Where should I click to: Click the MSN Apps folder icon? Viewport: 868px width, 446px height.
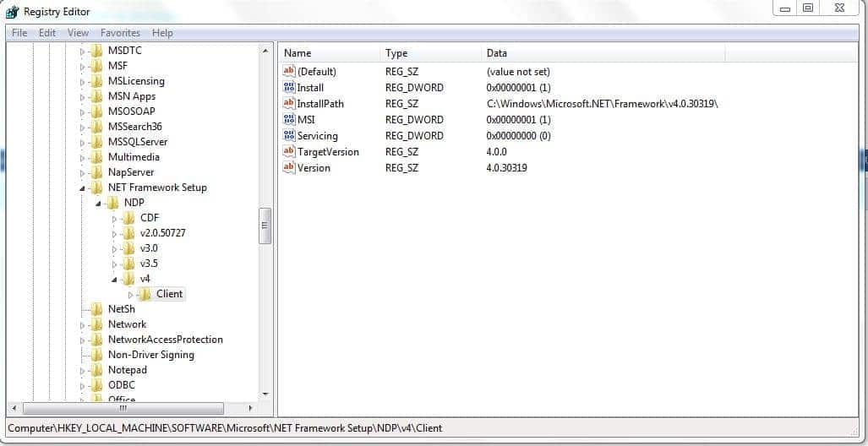[x=97, y=96]
